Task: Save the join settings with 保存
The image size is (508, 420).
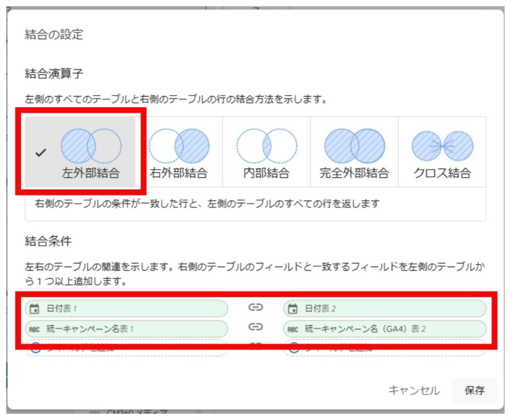Action: (474, 390)
